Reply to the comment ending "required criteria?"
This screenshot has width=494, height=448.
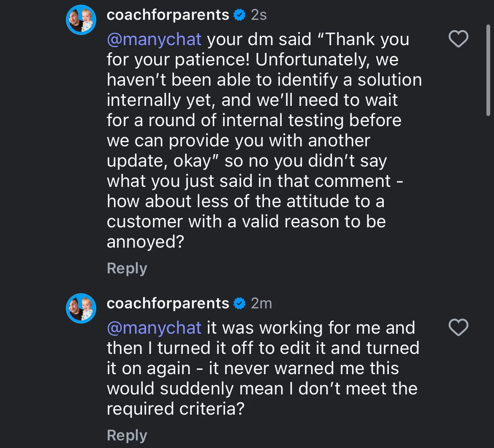tap(127, 435)
